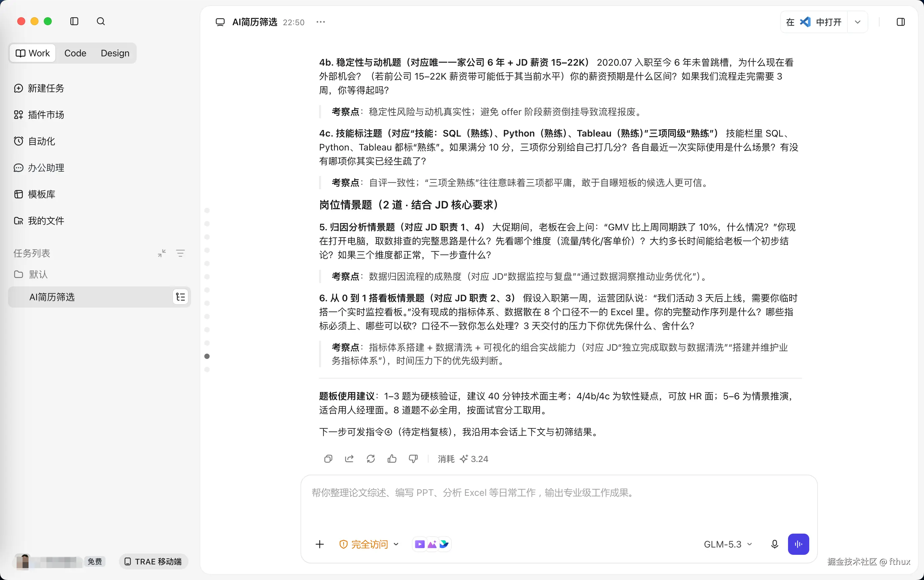
Task: Click the 插件市场 grid icon
Action: [x=19, y=115]
